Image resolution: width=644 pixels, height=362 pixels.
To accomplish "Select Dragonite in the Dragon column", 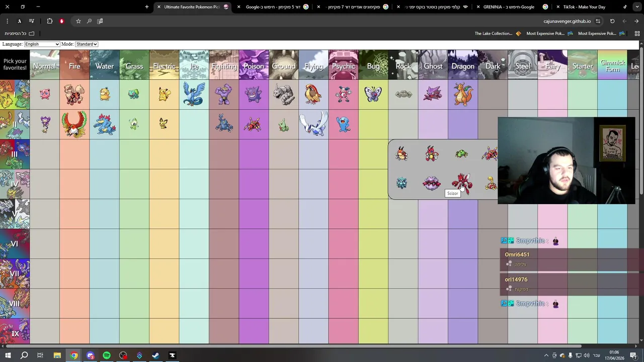I will pyautogui.click(x=463, y=95).
